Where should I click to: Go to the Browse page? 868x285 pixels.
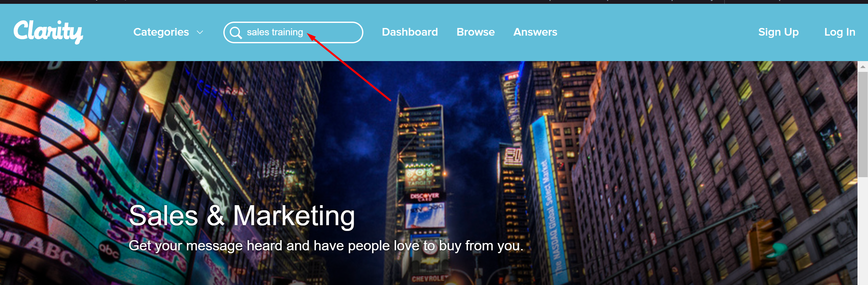point(475,32)
